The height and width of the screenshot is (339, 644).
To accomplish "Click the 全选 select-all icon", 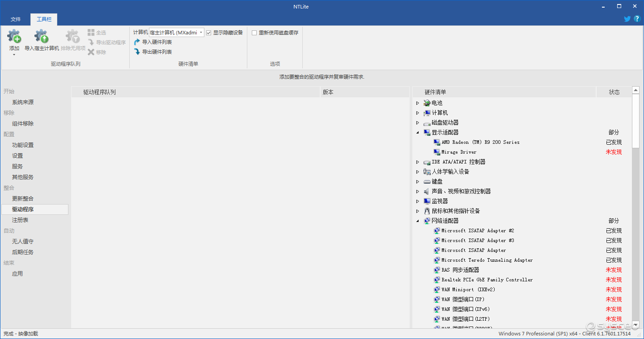I will [x=91, y=33].
